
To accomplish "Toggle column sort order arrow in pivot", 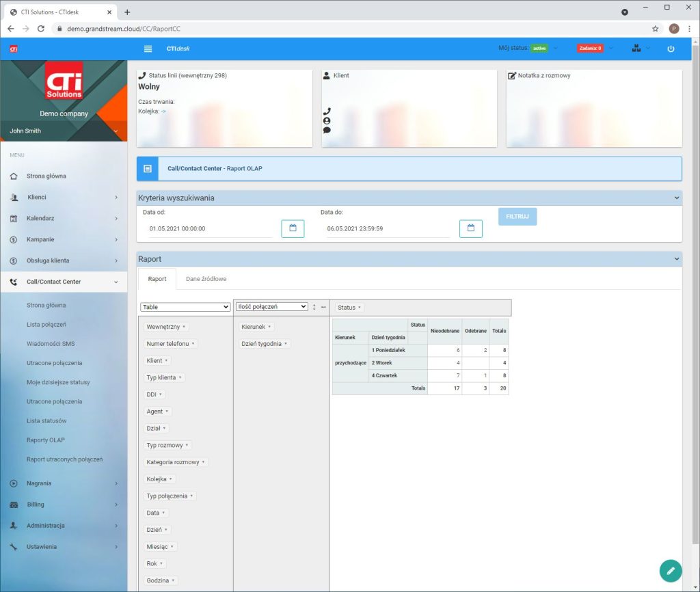I will (x=323, y=307).
